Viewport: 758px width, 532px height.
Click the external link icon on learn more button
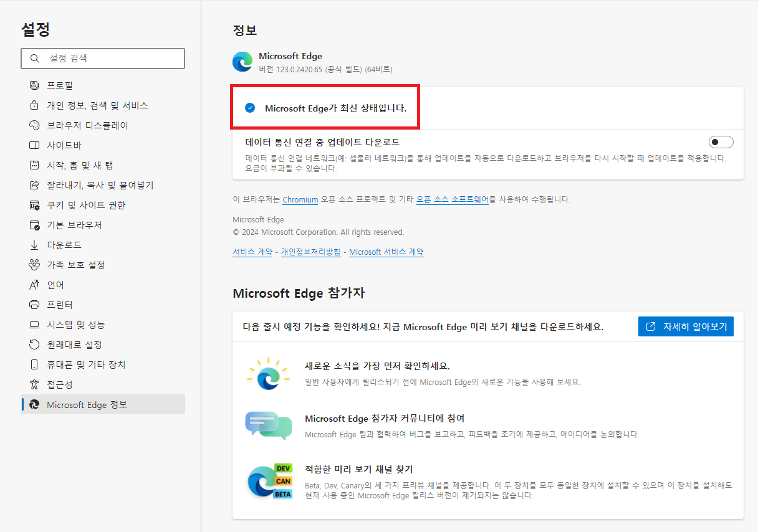(651, 326)
